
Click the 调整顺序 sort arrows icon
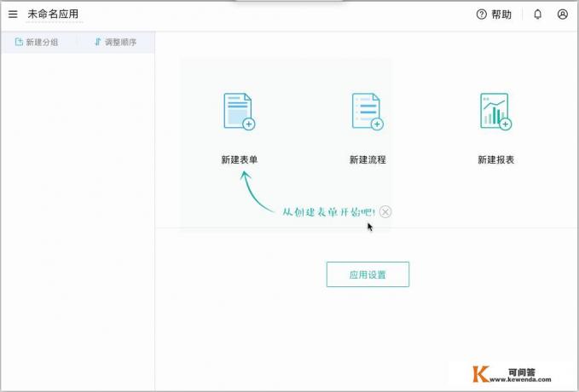coord(97,42)
